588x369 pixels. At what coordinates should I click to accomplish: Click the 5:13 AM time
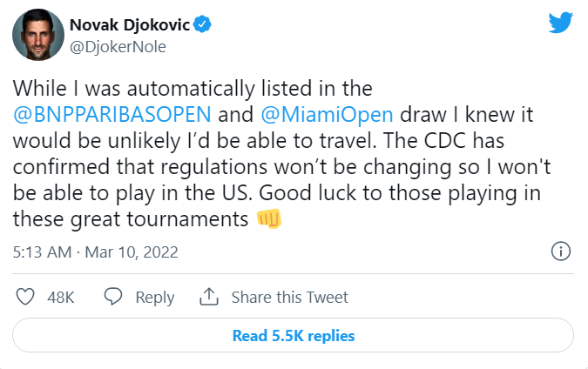coord(40,252)
